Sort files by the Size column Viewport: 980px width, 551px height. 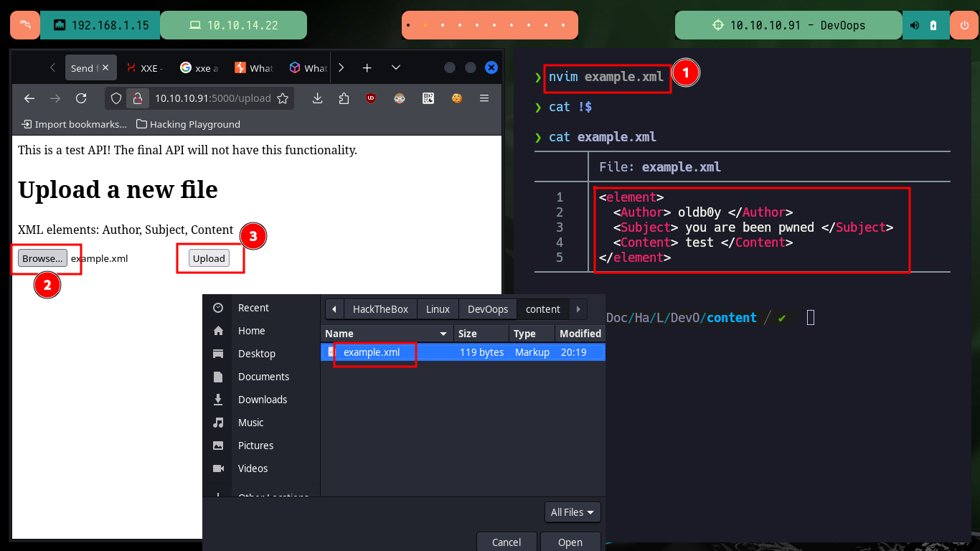481,334
